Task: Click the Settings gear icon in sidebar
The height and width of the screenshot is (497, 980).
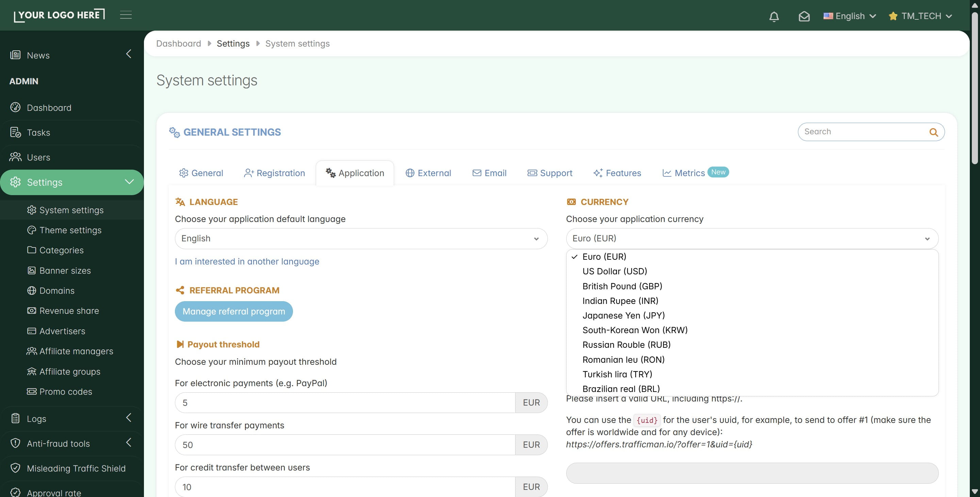Action: 15,182
